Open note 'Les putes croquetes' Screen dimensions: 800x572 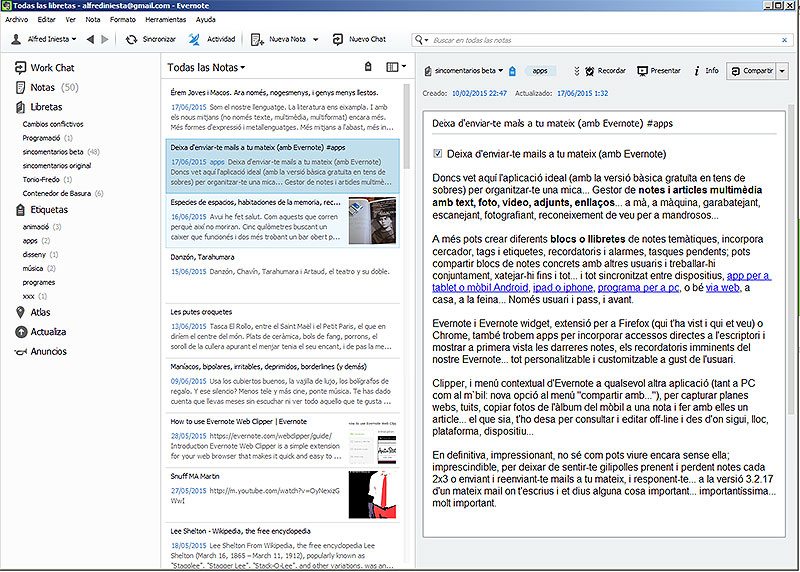click(x=282, y=331)
